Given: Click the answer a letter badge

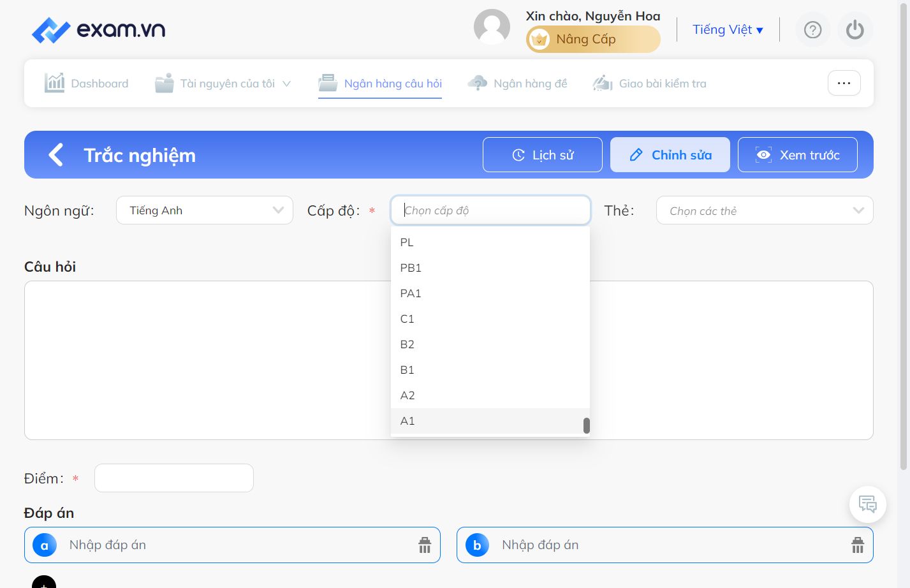Looking at the screenshot, I should click(x=45, y=545).
